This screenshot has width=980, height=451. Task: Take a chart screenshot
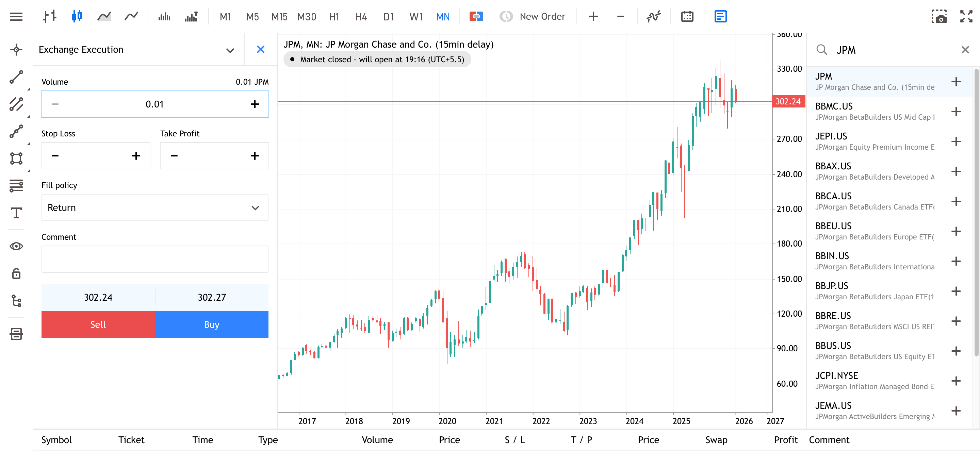click(x=938, y=16)
